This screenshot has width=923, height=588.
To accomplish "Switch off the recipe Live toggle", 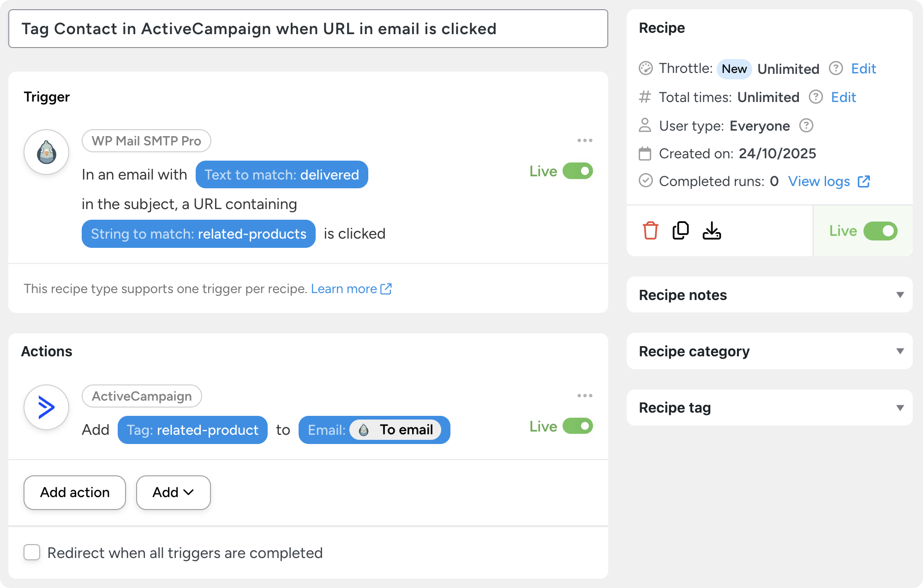I will point(880,231).
